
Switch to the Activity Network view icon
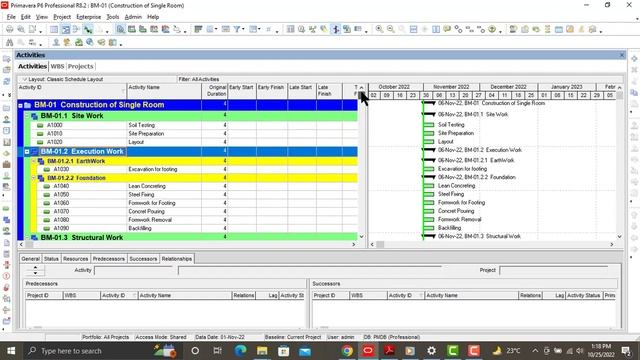pyautogui.click(x=76, y=29)
